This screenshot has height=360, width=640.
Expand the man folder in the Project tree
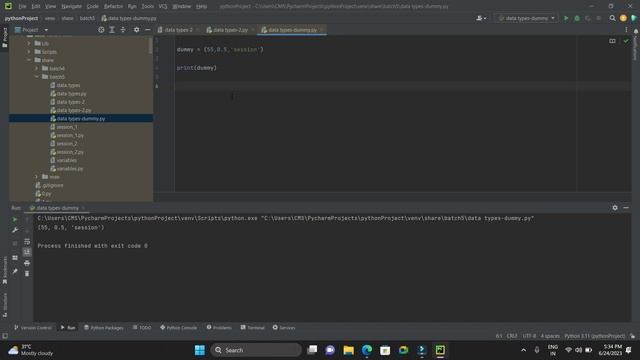click(36, 177)
